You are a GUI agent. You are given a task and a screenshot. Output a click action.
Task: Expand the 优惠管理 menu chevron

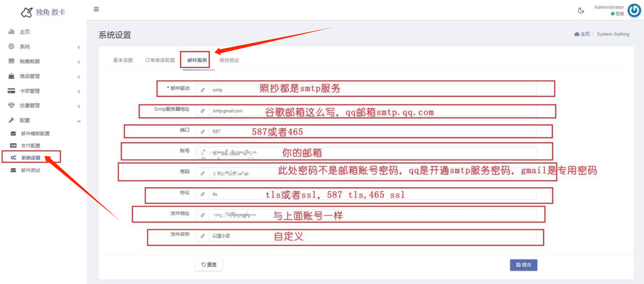click(x=79, y=106)
